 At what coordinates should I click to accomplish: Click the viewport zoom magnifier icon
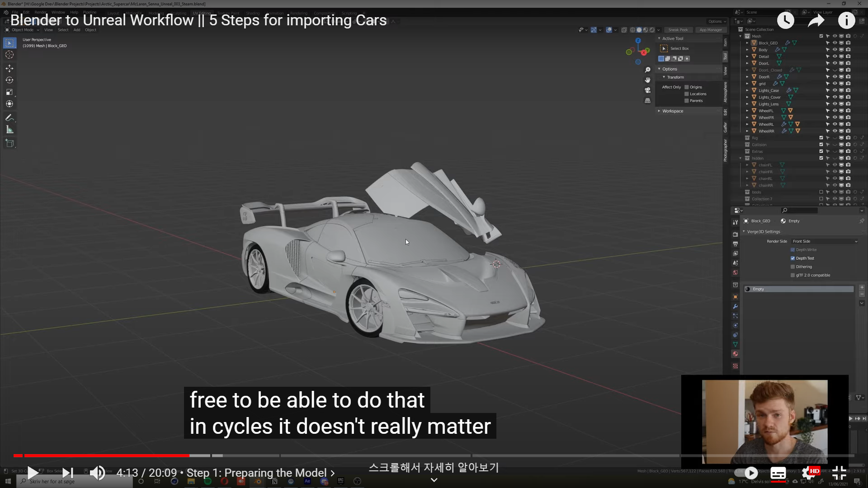647,70
